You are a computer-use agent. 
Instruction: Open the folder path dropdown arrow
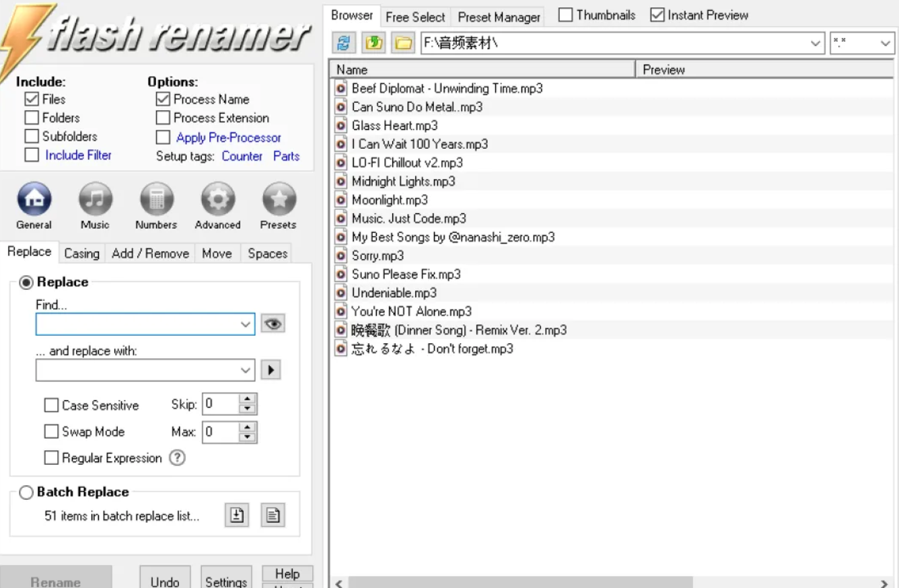(816, 44)
